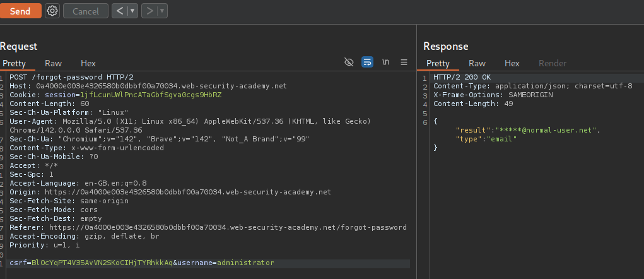This screenshot has height=279, width=644.
Task: Click the session cookie value in Request
Action: [x=151, y=95]
